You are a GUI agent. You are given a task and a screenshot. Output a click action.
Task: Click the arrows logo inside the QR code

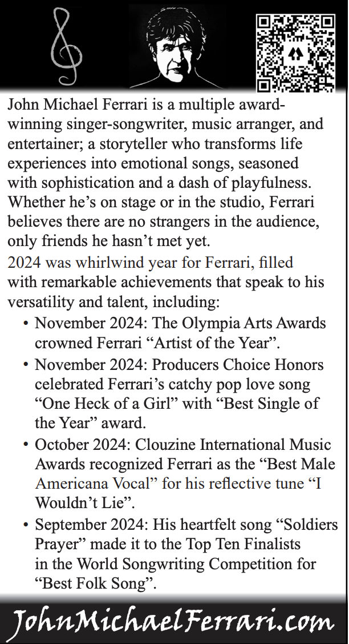pyautogui.click(x=295, y=54)
